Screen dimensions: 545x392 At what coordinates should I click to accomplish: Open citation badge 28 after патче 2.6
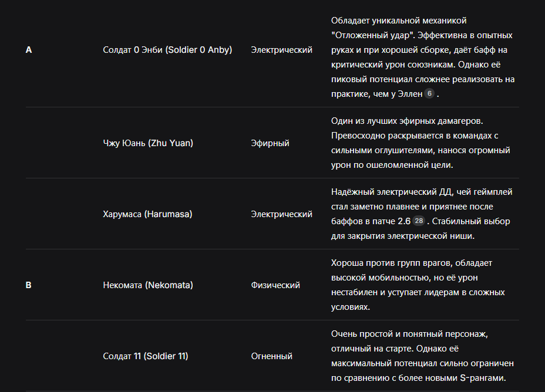coord(419,221)
